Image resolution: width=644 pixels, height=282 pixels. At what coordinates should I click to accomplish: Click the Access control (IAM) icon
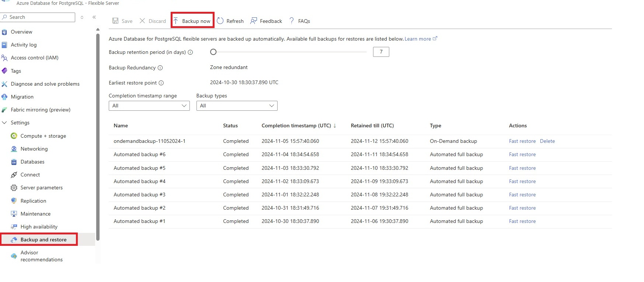[4, 58]
